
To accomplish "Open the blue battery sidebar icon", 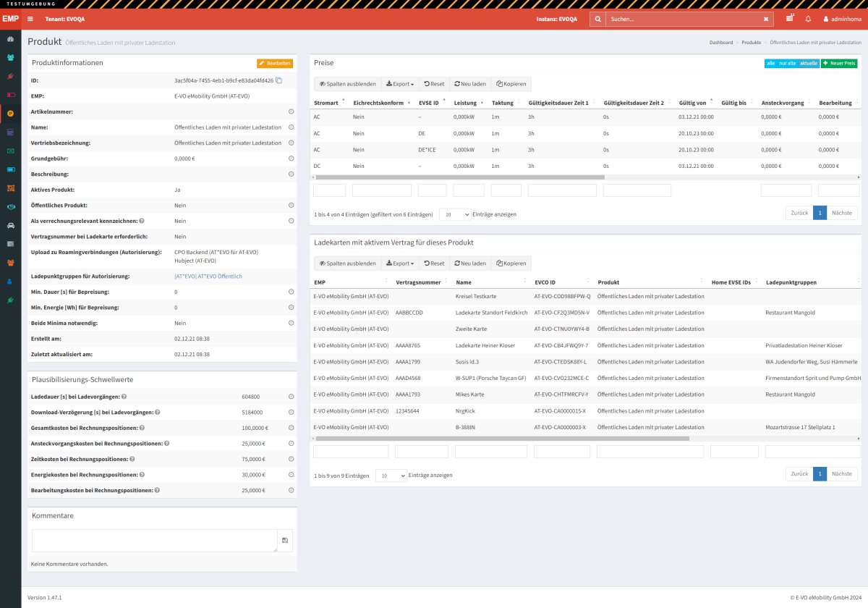I will tap(10, 169).
